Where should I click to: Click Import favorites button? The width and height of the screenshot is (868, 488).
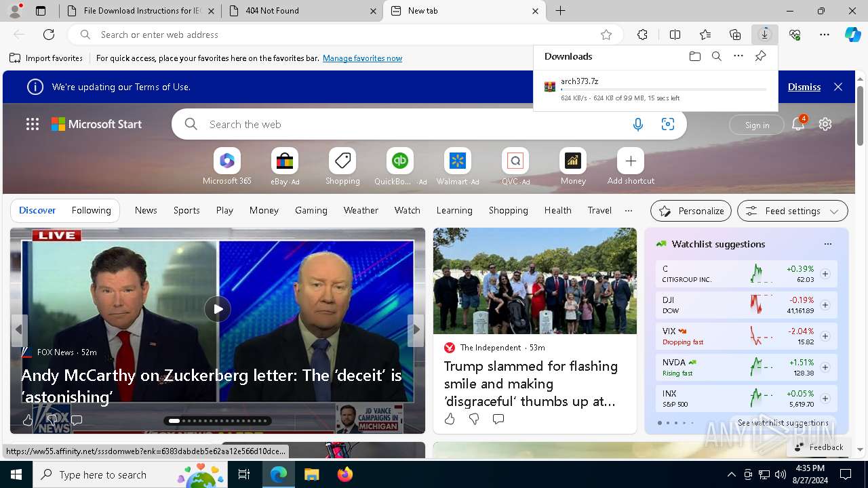click(x=46, y=58)
